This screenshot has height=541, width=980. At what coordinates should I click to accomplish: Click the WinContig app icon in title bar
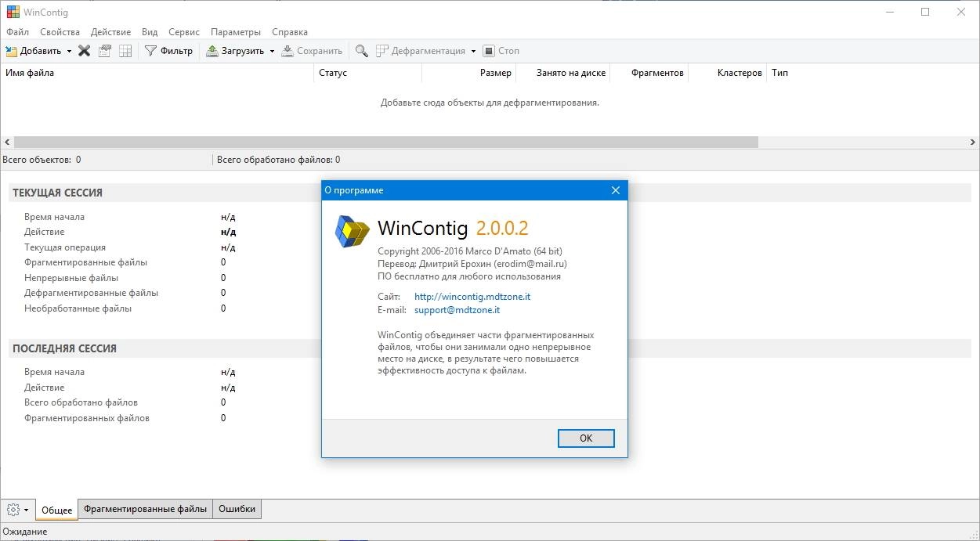pos(13,12)
